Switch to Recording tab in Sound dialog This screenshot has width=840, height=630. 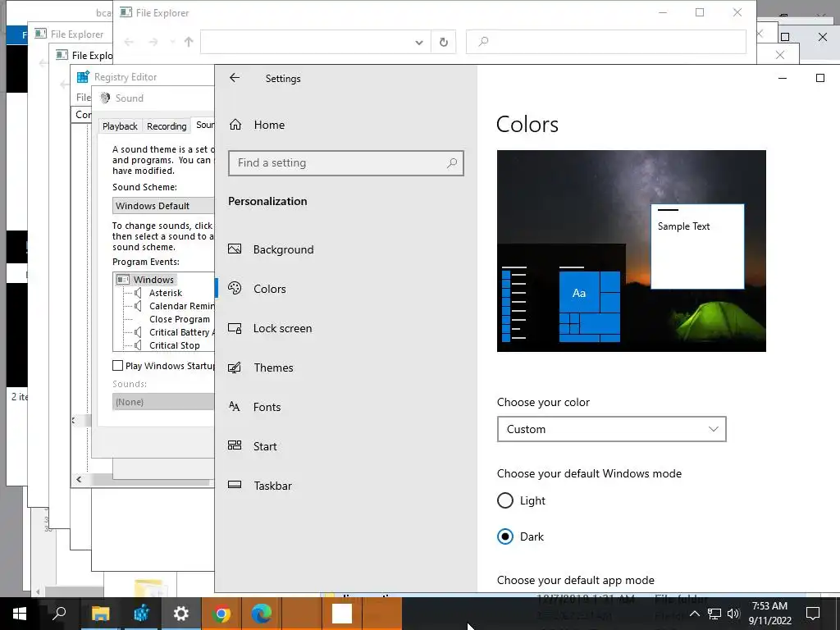click(167, 126)
